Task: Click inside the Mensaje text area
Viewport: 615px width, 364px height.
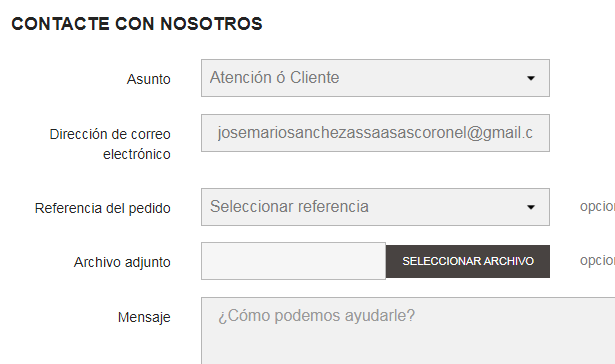Action: [408, 331]
